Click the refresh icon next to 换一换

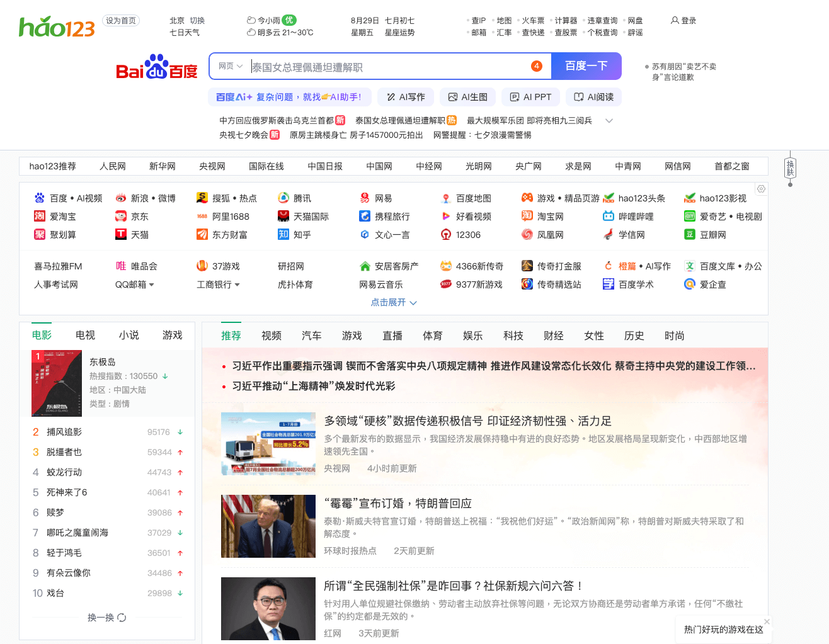[x=122, y=618]
